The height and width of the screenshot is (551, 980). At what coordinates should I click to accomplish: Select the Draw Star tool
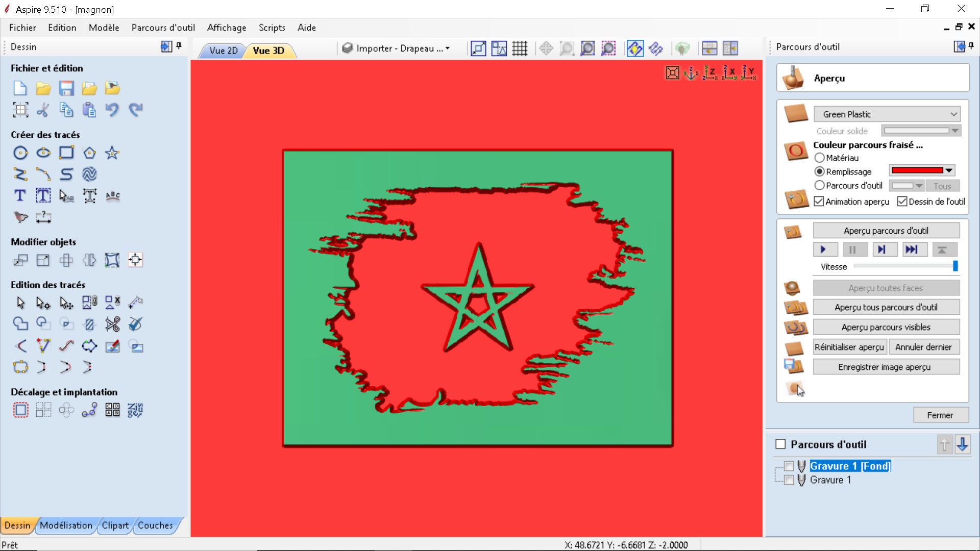tap(112, 153)
